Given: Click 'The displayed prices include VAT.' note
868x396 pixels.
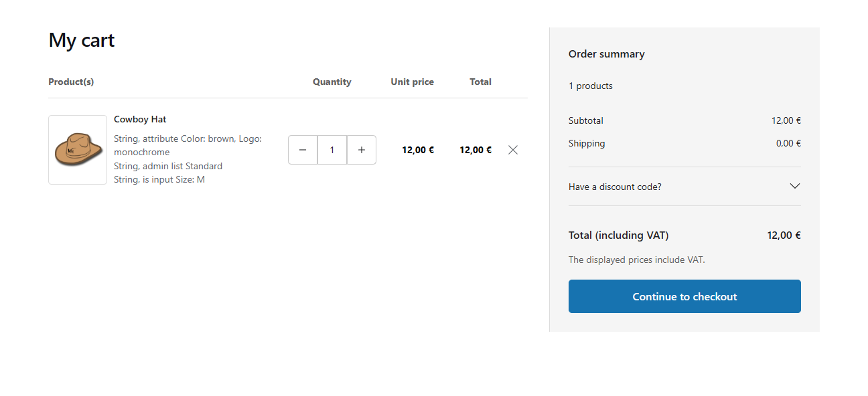Looking at the screenshot, I should click(x=637, y=260).
